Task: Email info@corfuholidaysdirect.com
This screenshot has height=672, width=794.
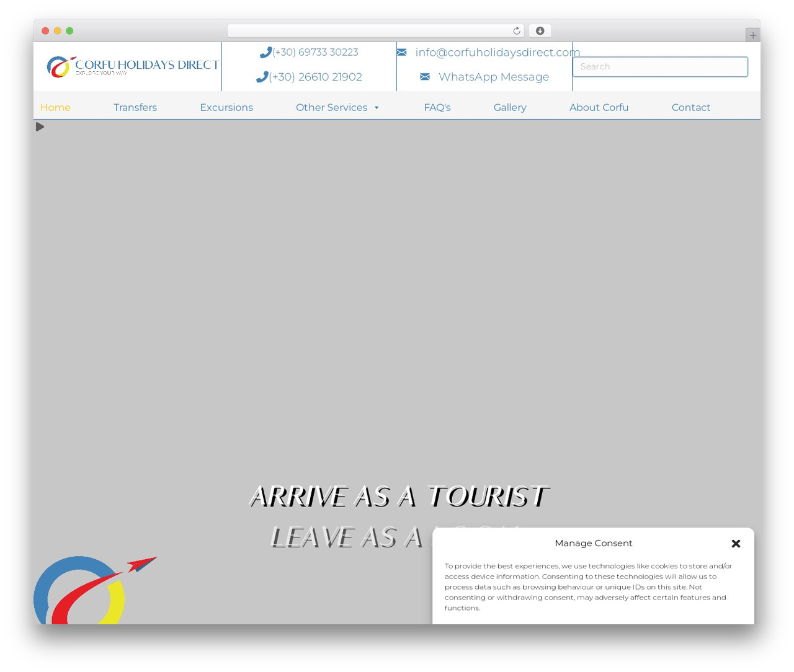Action: point(497,53)
